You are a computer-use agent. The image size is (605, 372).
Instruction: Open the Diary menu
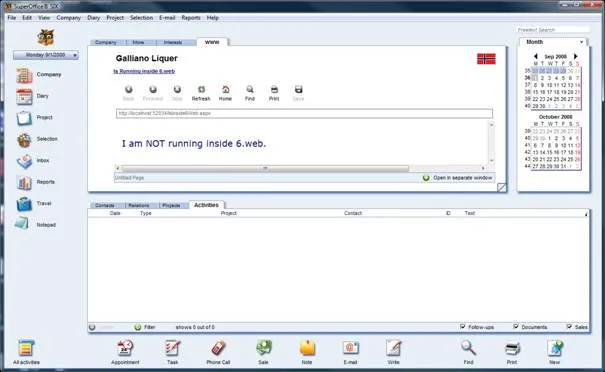(x=93, y=18)
